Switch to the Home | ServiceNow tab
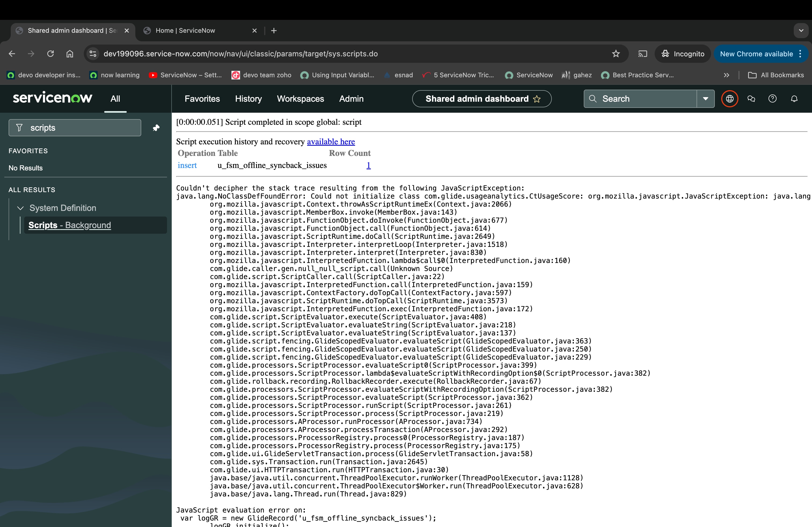The height and width of the screenshot is (527, 812). point(185,31)
